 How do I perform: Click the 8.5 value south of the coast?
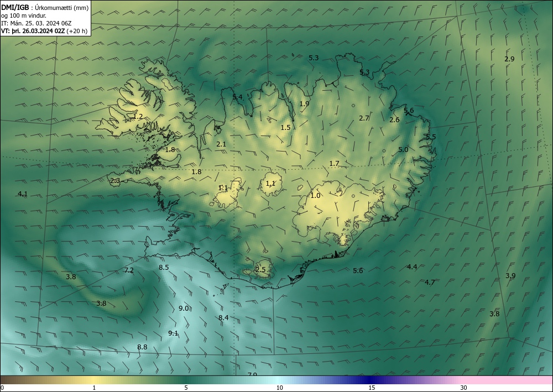click(x=164, y=267)
